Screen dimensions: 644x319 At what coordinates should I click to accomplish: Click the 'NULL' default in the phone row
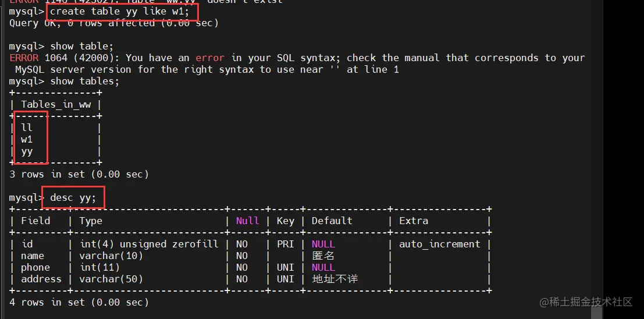323,268
